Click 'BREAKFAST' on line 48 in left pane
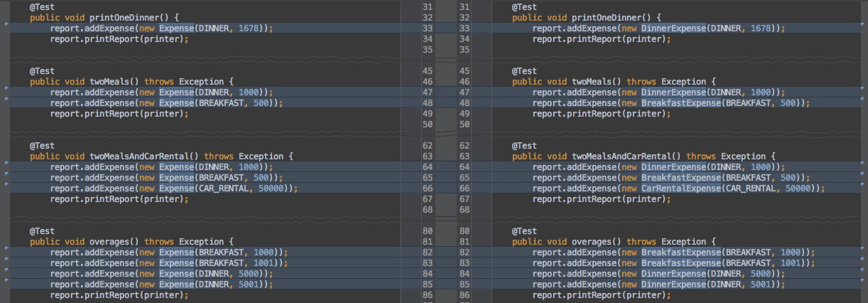The width and height of the screenshot is (868, 303). point(222,102)
